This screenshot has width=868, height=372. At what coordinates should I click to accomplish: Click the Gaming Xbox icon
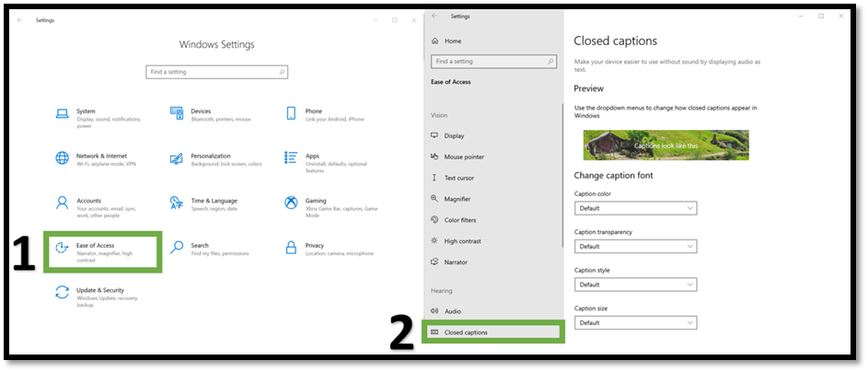pos(291,203)
